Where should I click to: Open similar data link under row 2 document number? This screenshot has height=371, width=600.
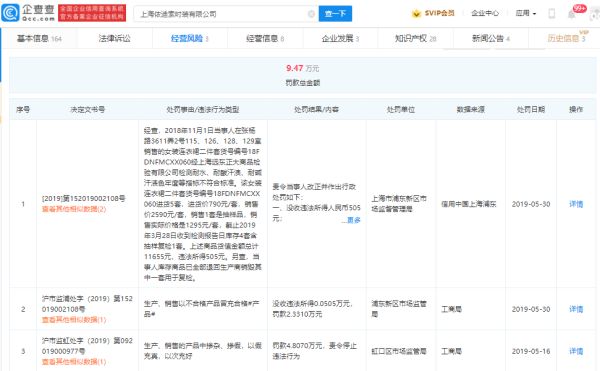click(x=74, y=319)
